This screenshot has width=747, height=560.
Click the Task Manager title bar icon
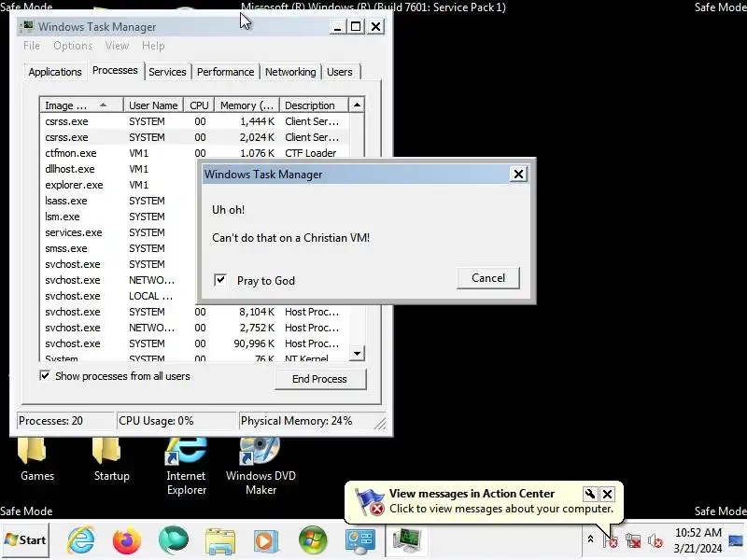point(27,26)
